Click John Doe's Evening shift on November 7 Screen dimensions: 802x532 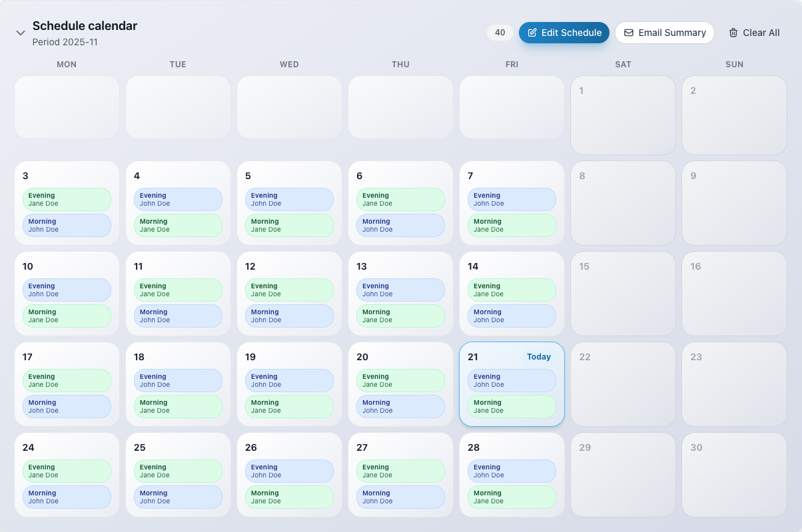pyautogui.click(x=512, y=199)
